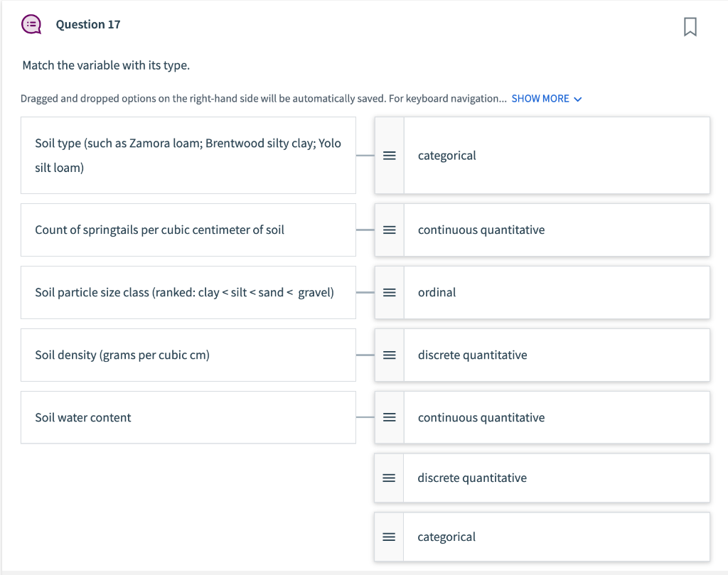This screenshot has height=575, width=728.
Task: Grab the drag handle of the ordinal option
Action: click(390, 292)
